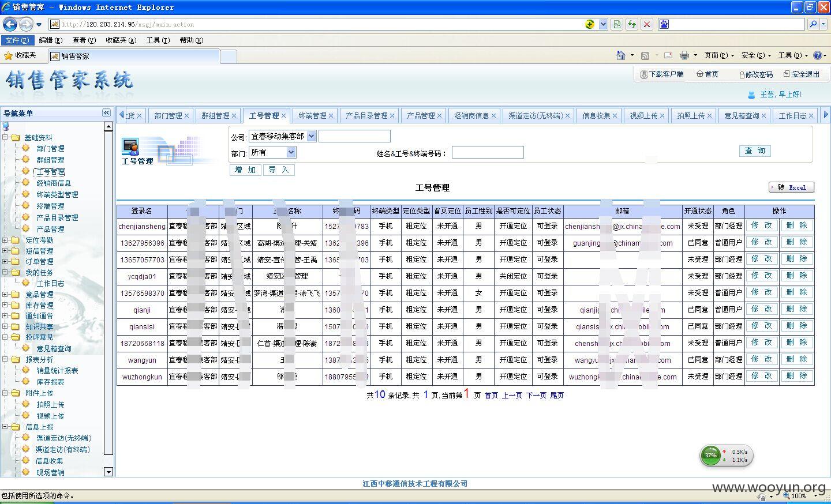Click the 下一页 pagination link
The width and height of the screenshot is (831, 504).
coord(536,396)
